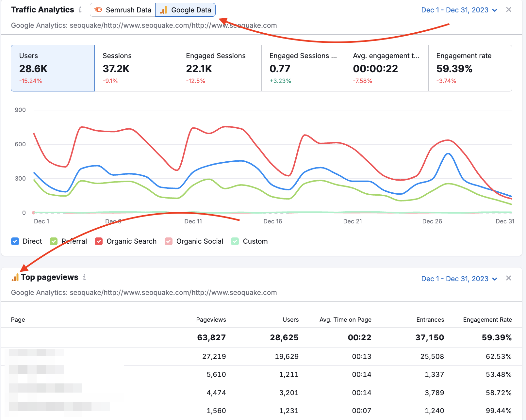The height and width of the screenshot is (420, 526).
Task: Close the Top pageviews widget
Action: (509, 278)
